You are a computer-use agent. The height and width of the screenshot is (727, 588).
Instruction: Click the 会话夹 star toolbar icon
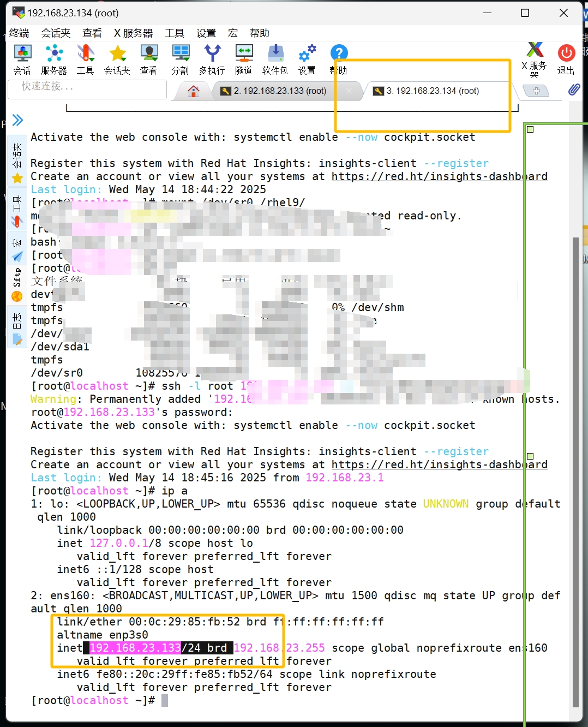click(117, 59)
